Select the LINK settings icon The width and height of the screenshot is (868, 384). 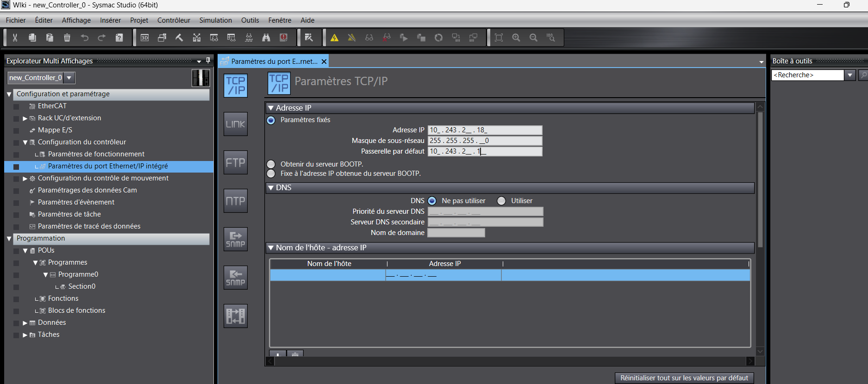(x=235, y=124)
